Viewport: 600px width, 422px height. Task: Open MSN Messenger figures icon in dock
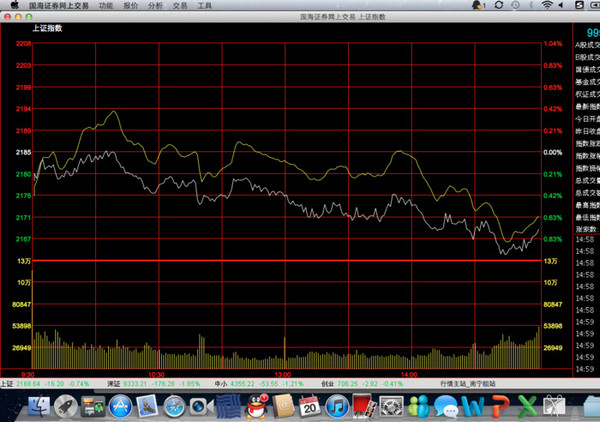[418, 407]
